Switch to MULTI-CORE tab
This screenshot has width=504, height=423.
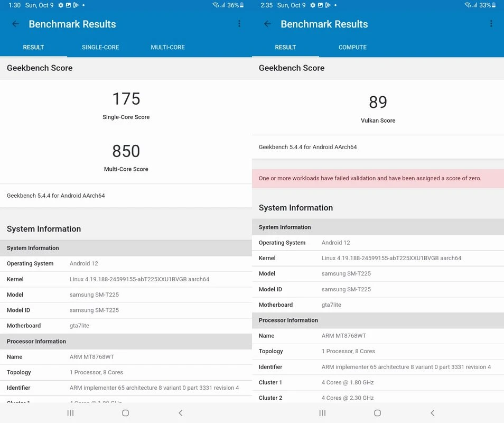click(168, 47)
